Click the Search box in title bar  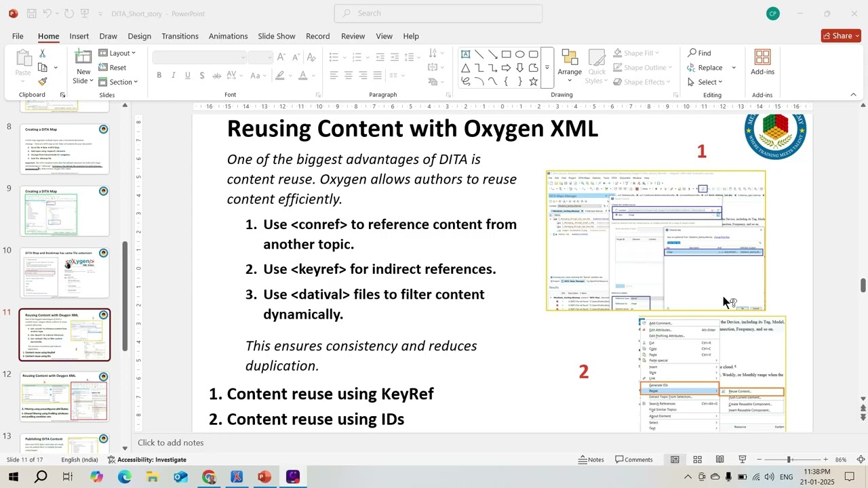coord(438,13)
